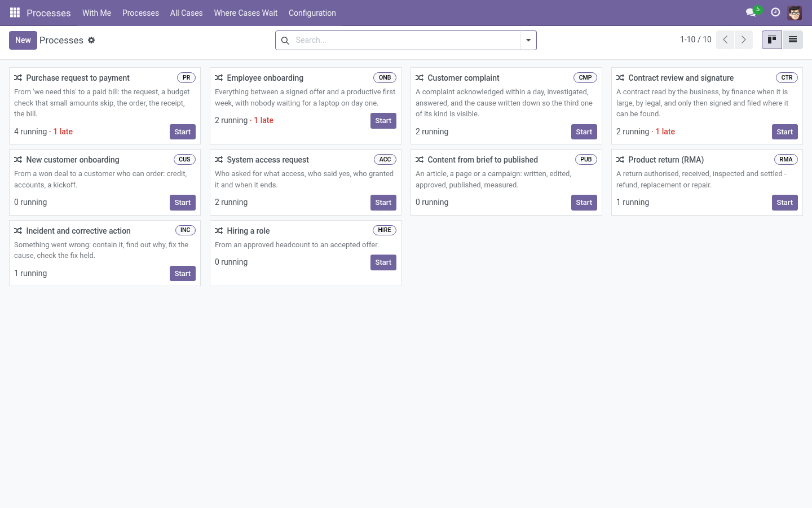The width and height of the screenshot is (812, 508).
Task: Open the activities clock icon
Action: [x=775, y=12]
